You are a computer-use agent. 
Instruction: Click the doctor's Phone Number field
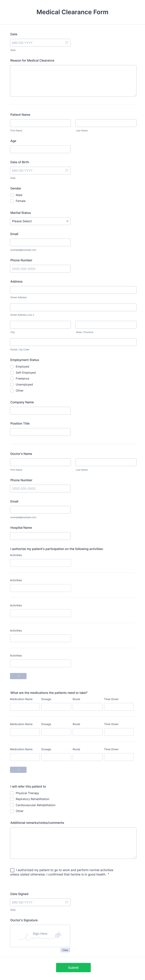pyautogui.click(x=40, y=488)
